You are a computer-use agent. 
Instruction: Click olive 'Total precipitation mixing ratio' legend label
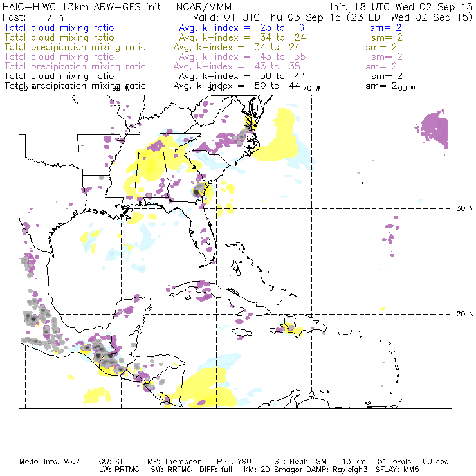click(75, 47)
